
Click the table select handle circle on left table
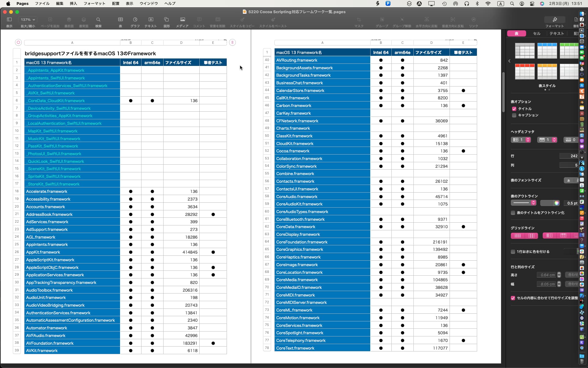[18, 42]
